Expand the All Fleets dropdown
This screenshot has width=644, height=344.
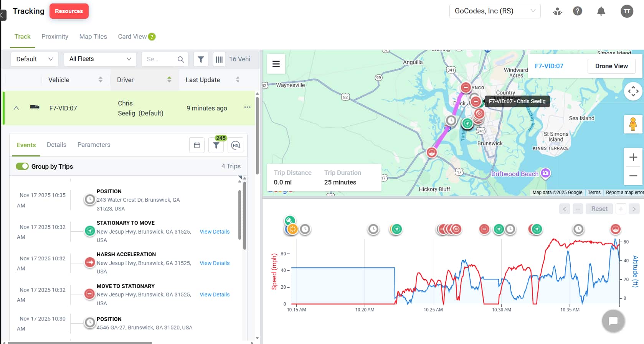tap(100, 59)
